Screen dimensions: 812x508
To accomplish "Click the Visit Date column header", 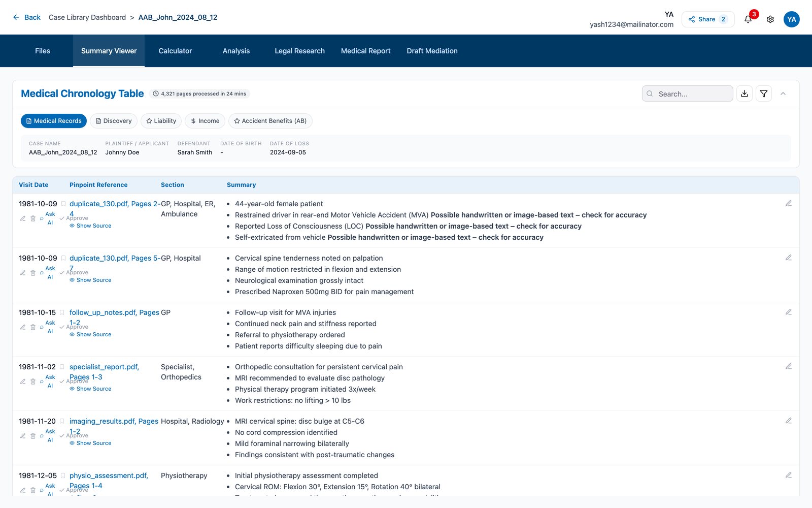I will tap(33, 185).
